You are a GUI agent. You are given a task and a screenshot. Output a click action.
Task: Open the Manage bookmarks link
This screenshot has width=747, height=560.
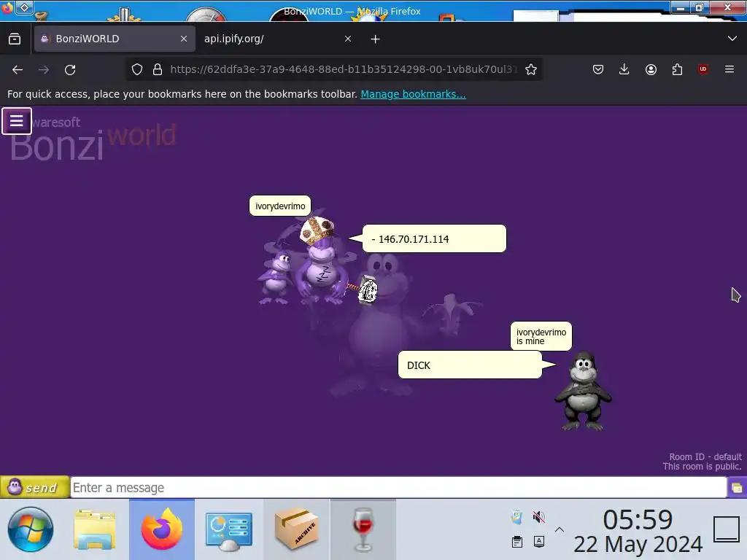413,94
